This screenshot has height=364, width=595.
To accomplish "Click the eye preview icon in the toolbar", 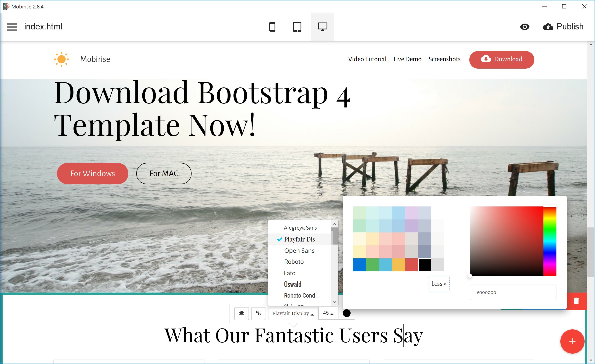I will pyautogui.click(x=525, y=27).
